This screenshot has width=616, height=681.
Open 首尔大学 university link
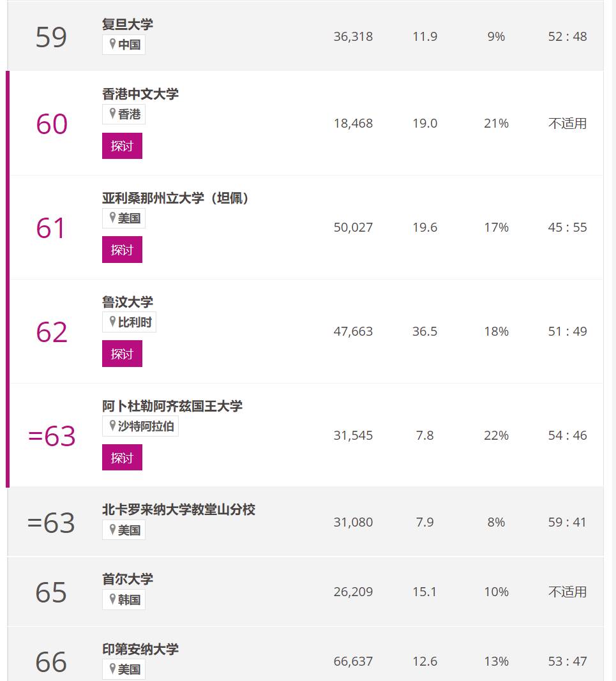pos(128,579)
